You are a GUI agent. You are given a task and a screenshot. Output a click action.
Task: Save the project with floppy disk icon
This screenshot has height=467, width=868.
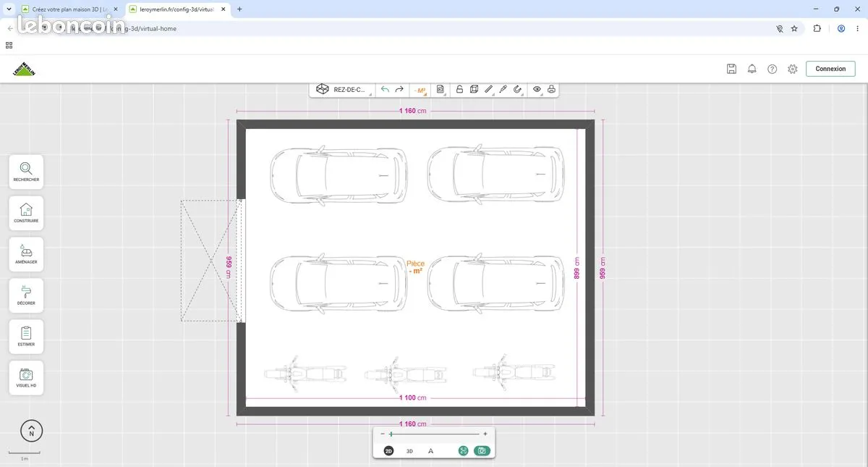pos(731,69)
